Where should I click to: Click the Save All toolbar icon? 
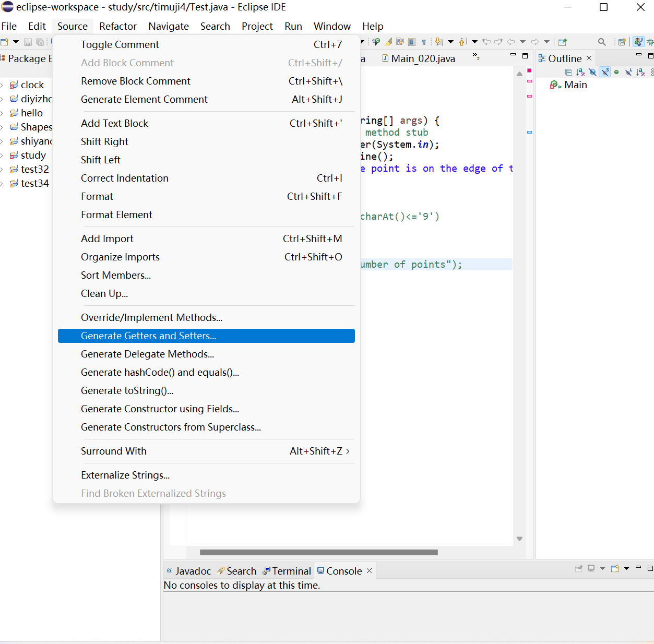[x=40, y=42]
